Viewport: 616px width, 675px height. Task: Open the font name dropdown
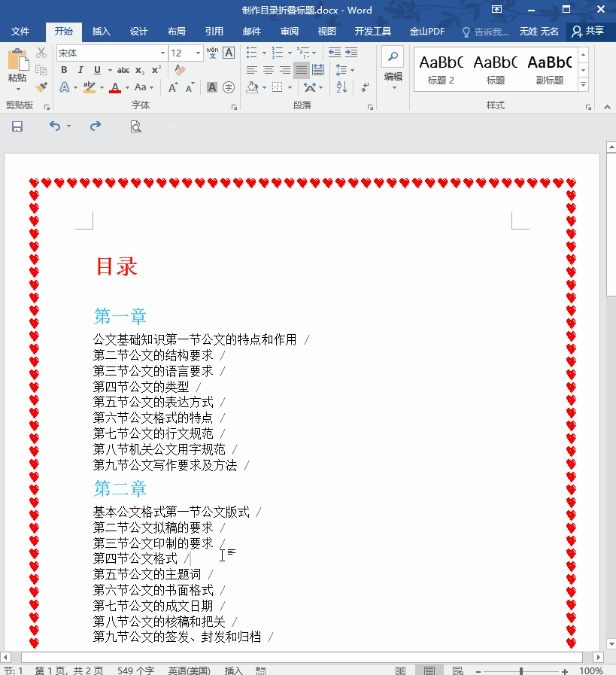point(162,53)
